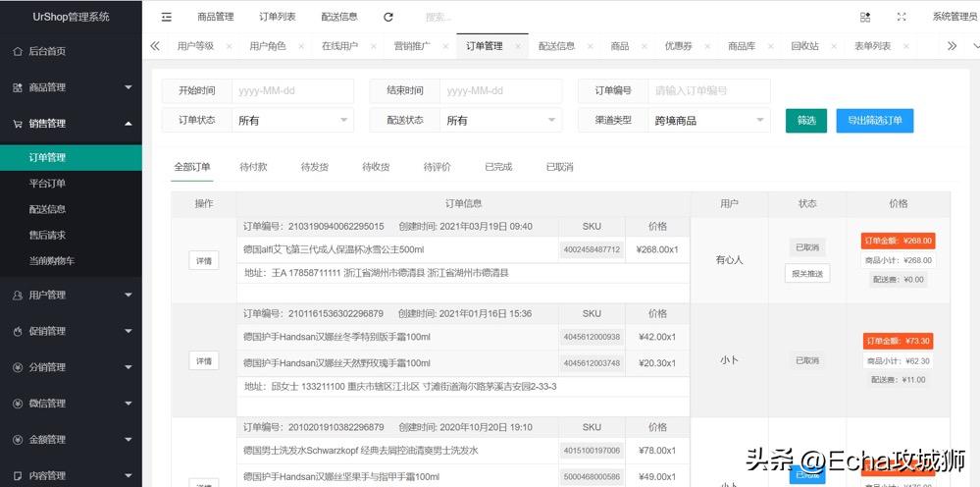Expand 用户管理 sidebar menu
The width and height of the screenshot is (980, 487).
click(x=71, y=296)
